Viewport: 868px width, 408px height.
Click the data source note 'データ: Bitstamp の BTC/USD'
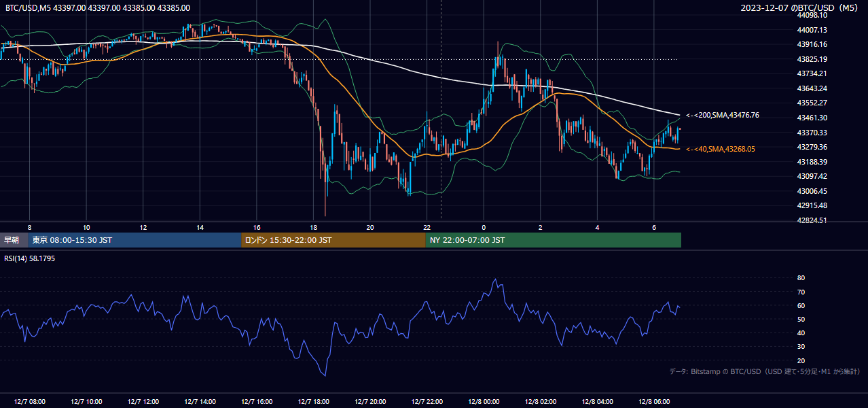coord(715,371)
